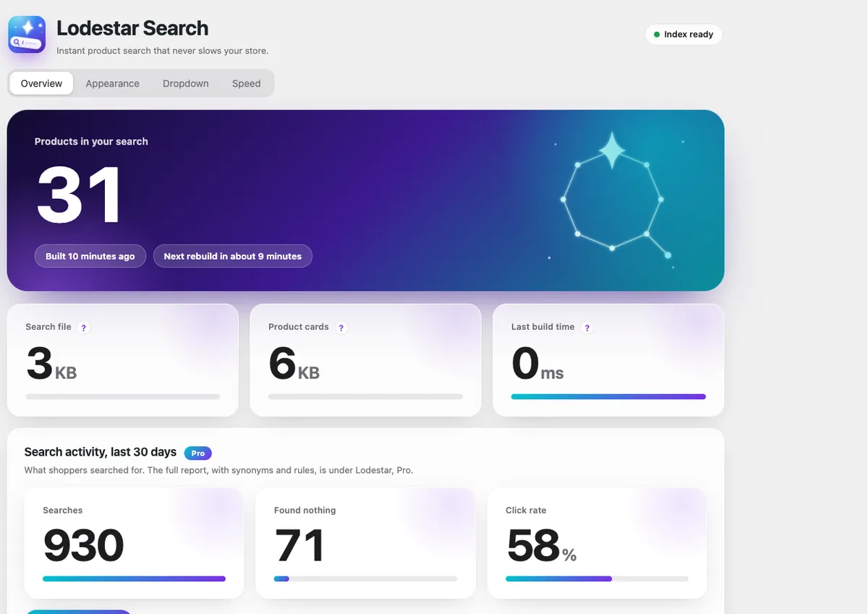Click the Lodestar Search app logo icon
This screenshot has height=614, width=868.
[x=27, y=35]
